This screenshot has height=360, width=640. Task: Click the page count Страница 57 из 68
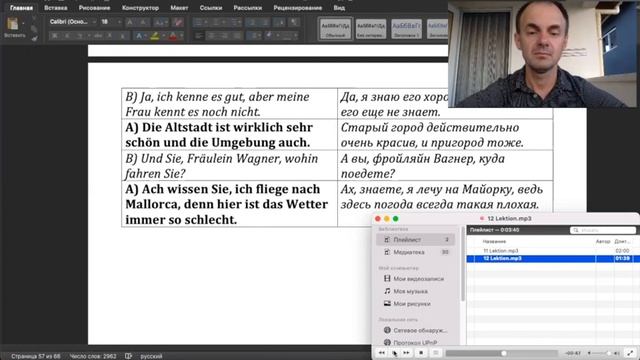[36, 356]
